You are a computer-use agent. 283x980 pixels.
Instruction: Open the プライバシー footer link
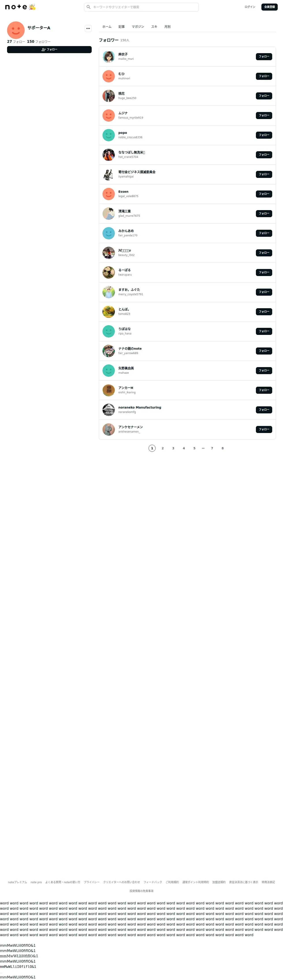92,882
